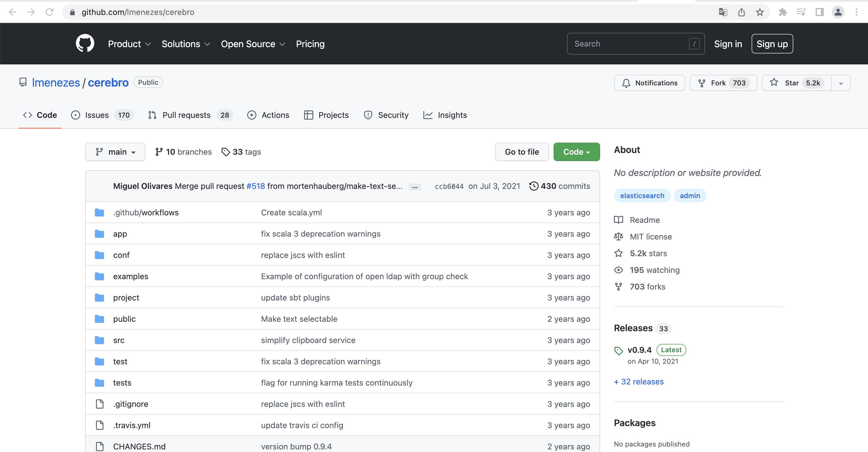Click the elasticsearch topic tag
Screen dimensions: 868x452
click(x=642, y=196)
